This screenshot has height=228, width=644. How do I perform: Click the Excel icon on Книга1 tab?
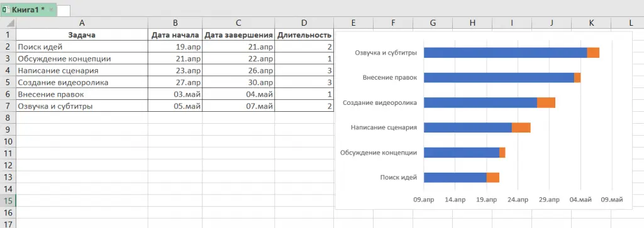point(6,10)
